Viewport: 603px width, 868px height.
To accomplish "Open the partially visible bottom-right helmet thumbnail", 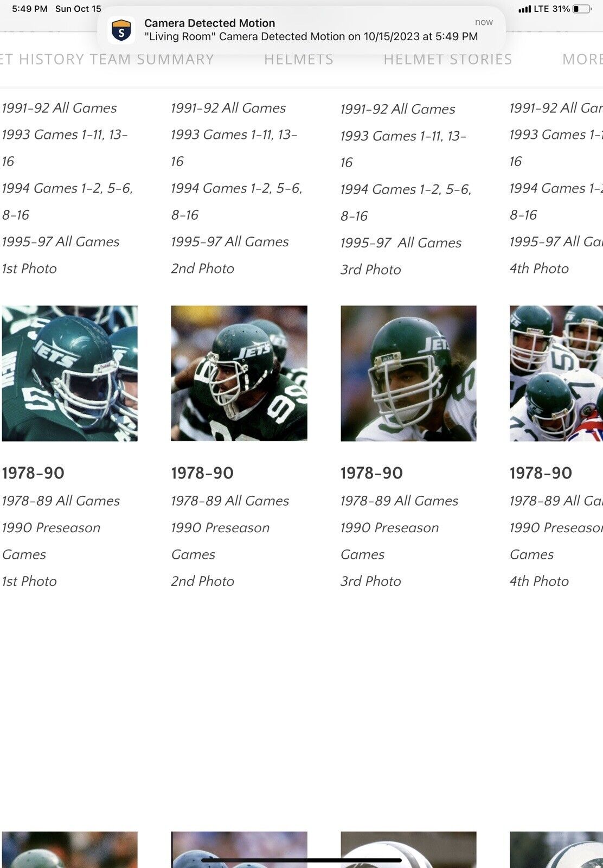I will click(x=556, y=850).
